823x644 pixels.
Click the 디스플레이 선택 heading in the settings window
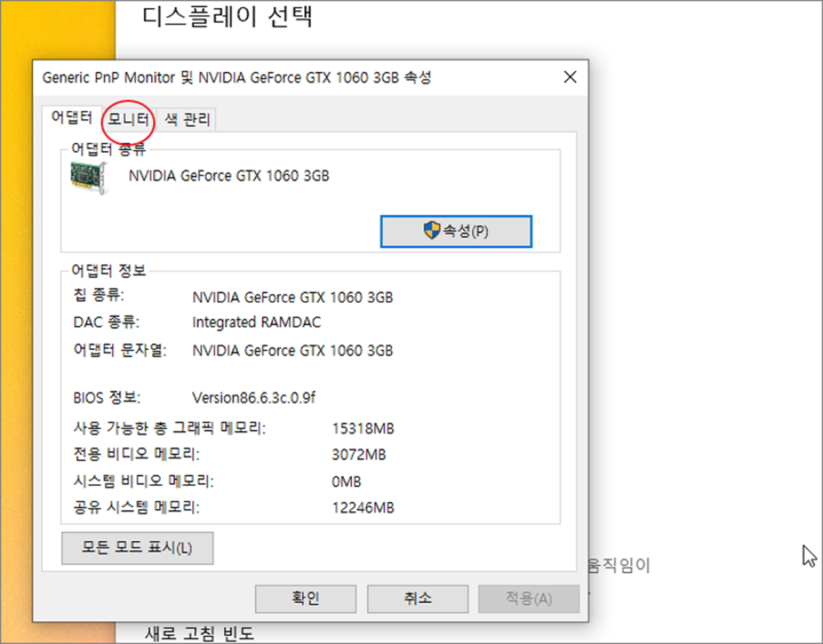click(227, 16)
